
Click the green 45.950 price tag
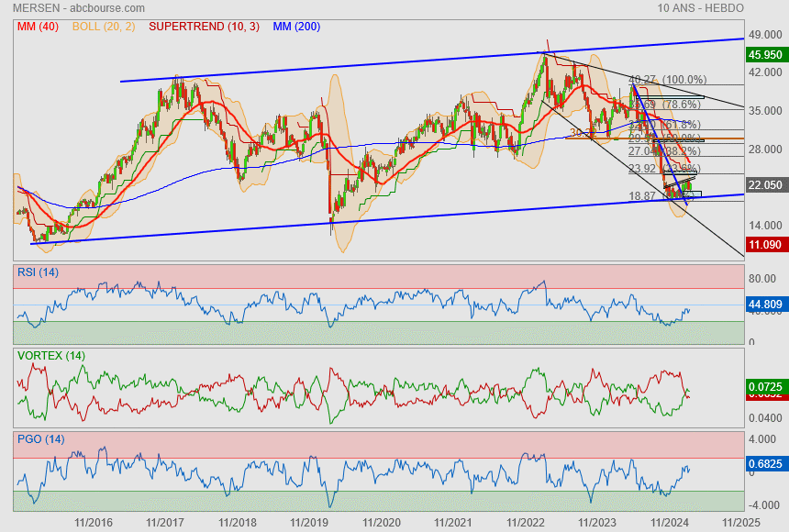point(765,55)
